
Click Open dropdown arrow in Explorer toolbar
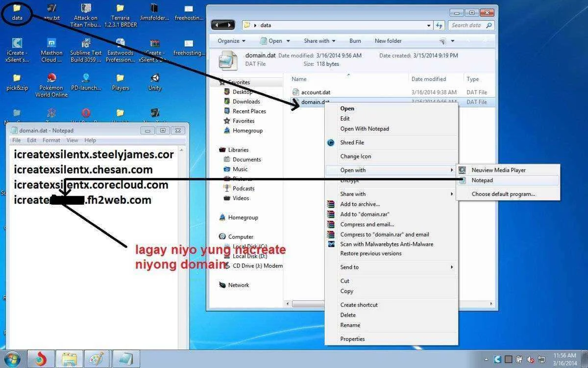[288, 41]
